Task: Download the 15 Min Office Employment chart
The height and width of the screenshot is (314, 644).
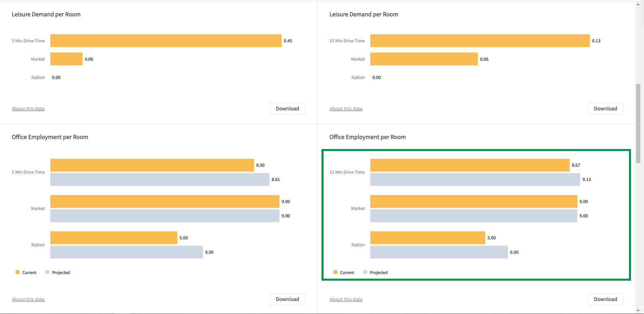Action: pyautogui.click(x=605, y=299)
